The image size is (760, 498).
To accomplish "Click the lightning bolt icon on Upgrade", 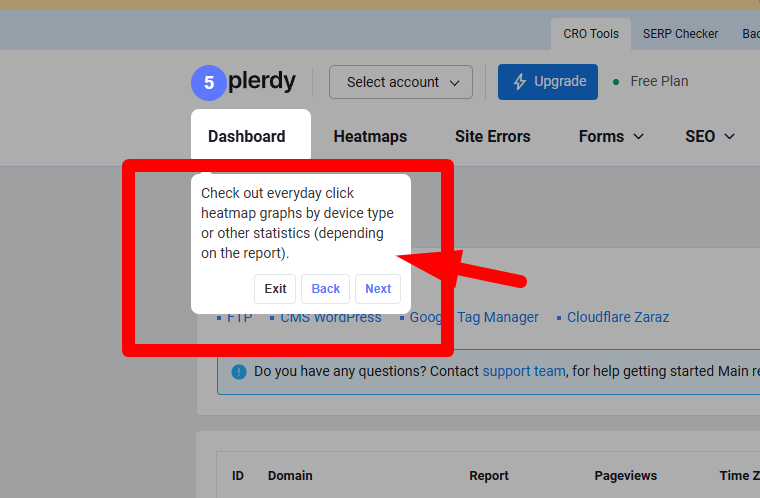I will click(520, 81).
